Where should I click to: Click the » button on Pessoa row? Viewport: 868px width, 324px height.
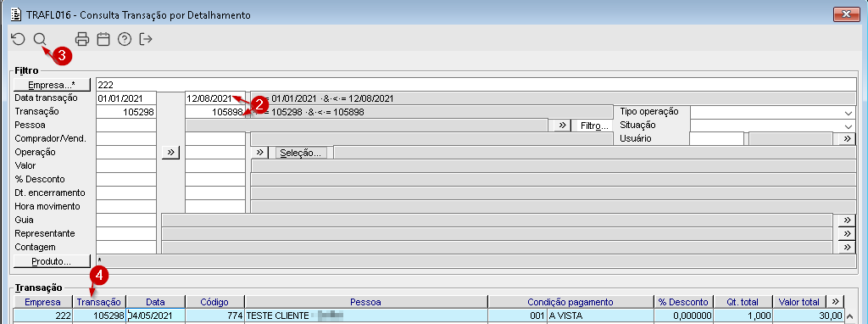(x=563, y=126)
